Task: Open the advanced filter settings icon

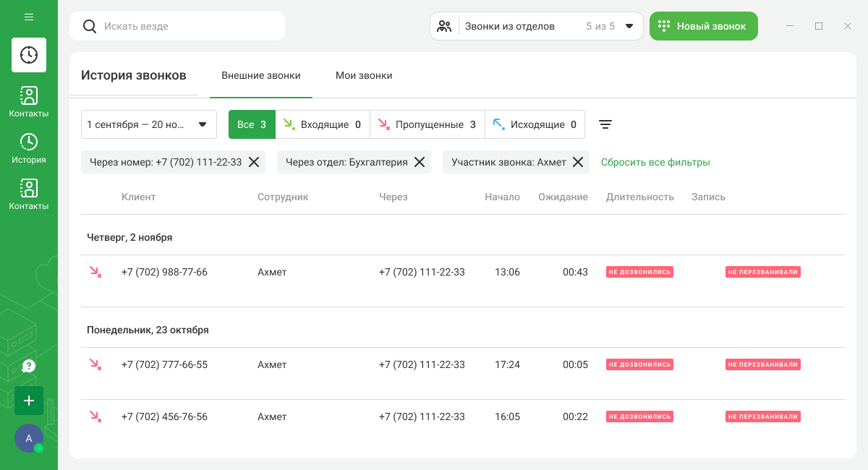Action: tap(605, 124)
